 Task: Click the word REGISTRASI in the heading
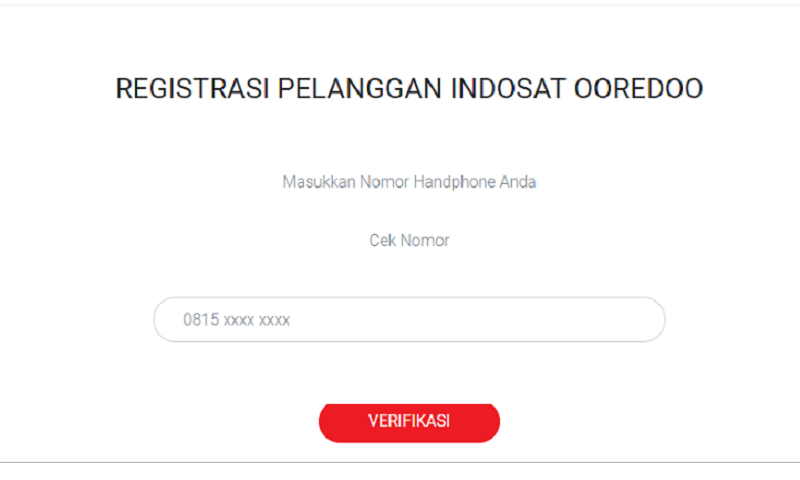[192, 89]
